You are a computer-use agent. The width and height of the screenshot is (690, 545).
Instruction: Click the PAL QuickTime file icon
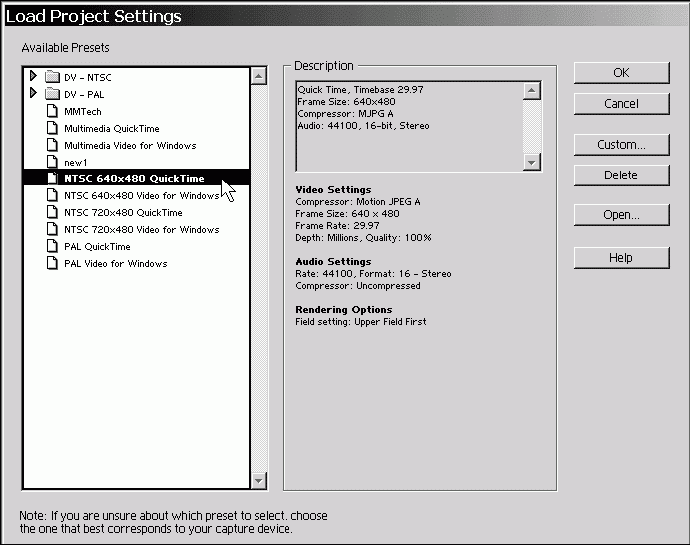(x=53, y=247)
